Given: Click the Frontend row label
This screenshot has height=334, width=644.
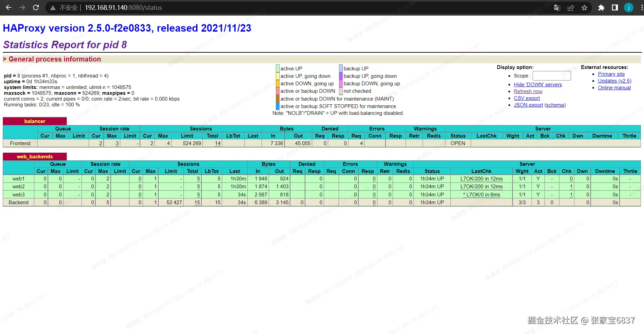Looking at the screenshot, I should pos(20,143).
